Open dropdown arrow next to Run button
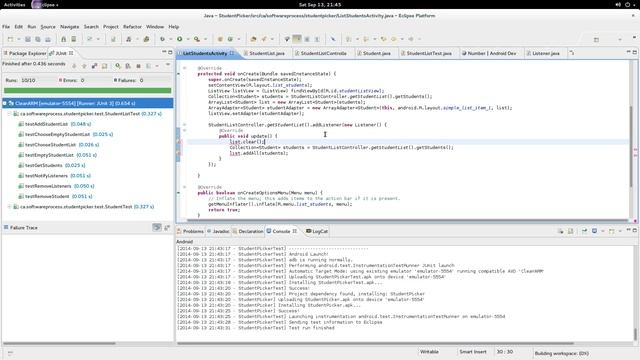 point(188,39)
